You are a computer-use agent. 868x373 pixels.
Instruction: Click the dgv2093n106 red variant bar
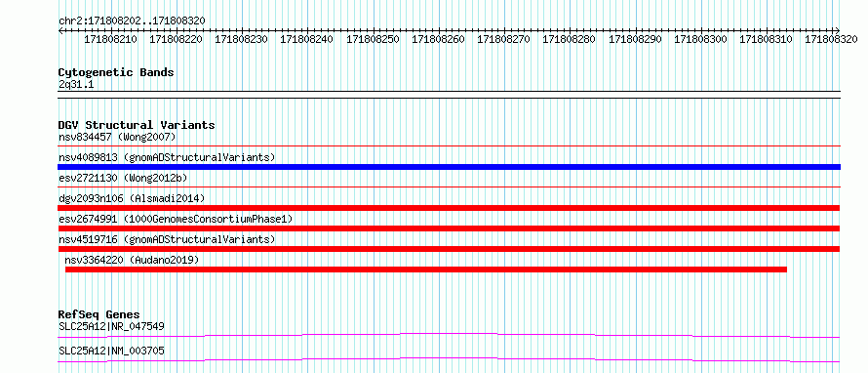click(x=449, y=208)
